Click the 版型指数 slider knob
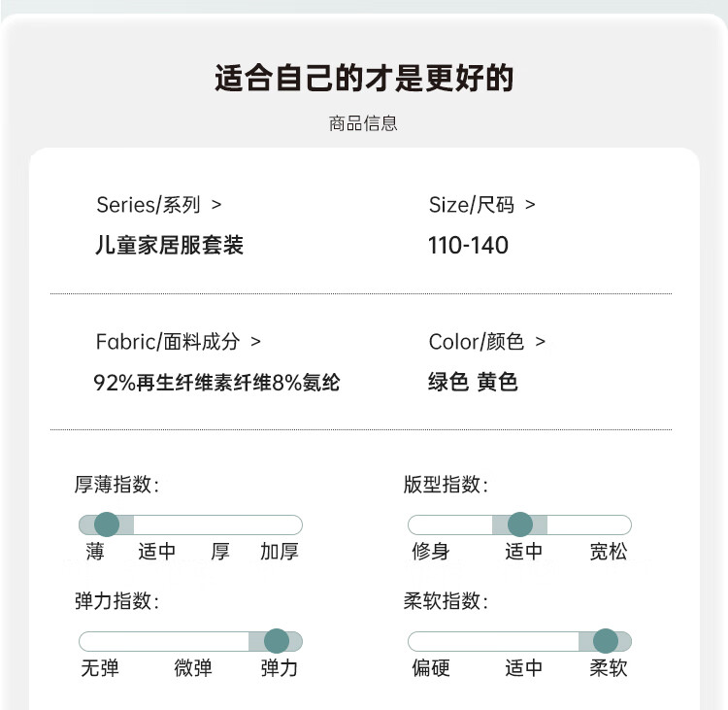This screenshot has width=728, height=710. [520, 524]
